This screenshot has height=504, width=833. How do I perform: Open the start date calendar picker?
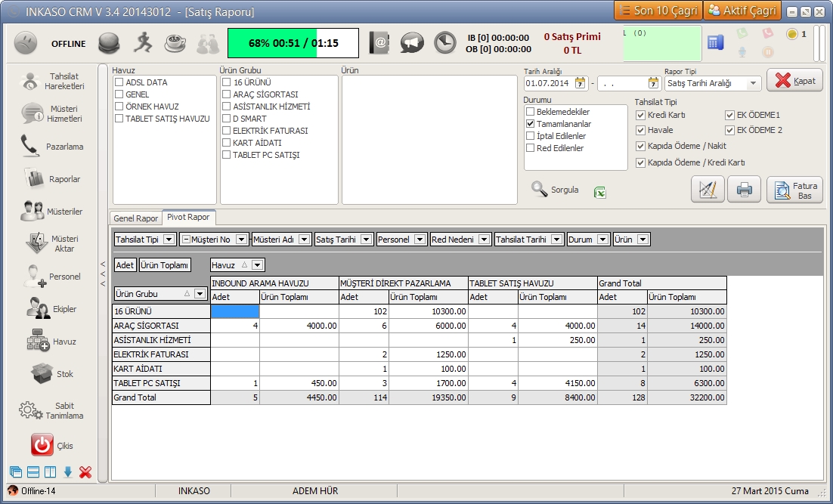[x=580, y=83]
